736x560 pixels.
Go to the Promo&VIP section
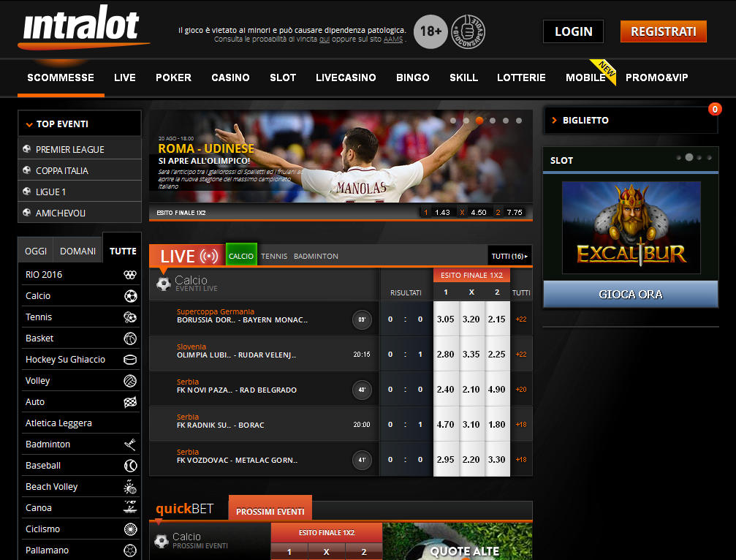(656, 77)
